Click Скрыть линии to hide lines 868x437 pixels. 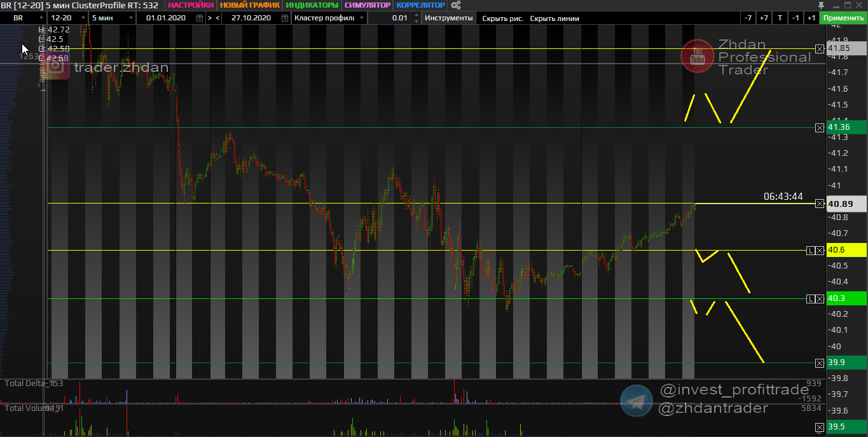pyautogui.click(x=555, y=18)
